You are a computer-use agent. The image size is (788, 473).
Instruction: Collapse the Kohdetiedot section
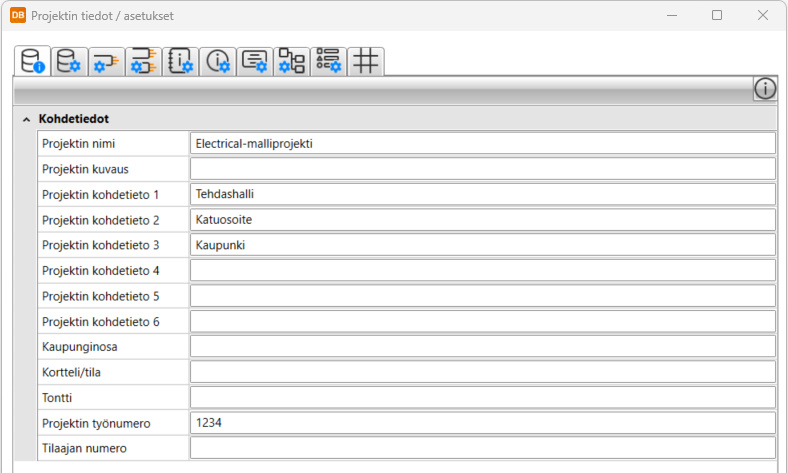point(25,119)
